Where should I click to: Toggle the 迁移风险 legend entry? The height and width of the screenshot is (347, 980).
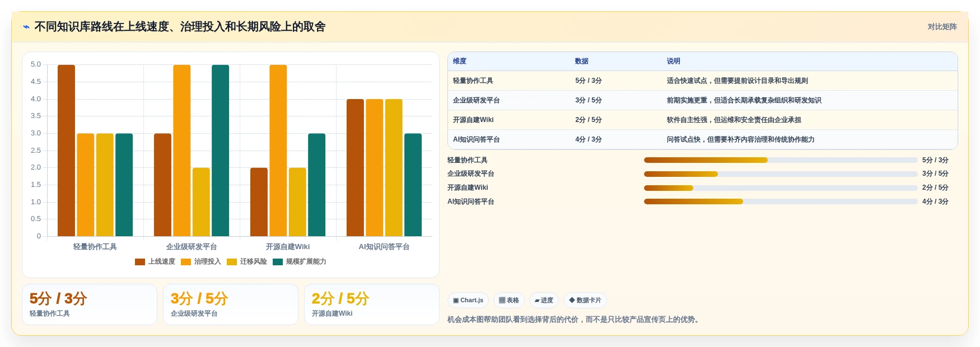246,262
